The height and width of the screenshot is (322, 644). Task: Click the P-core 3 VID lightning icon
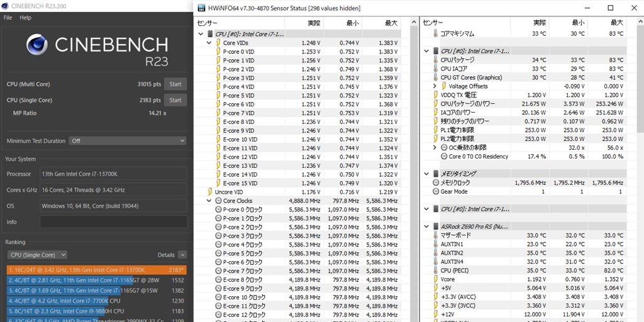218,78
